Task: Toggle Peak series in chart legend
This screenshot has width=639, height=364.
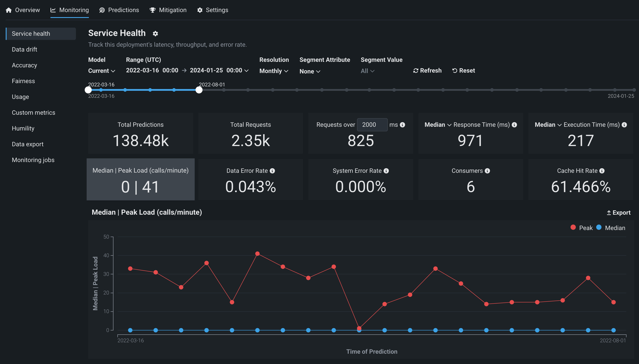Action: [582, 228]
